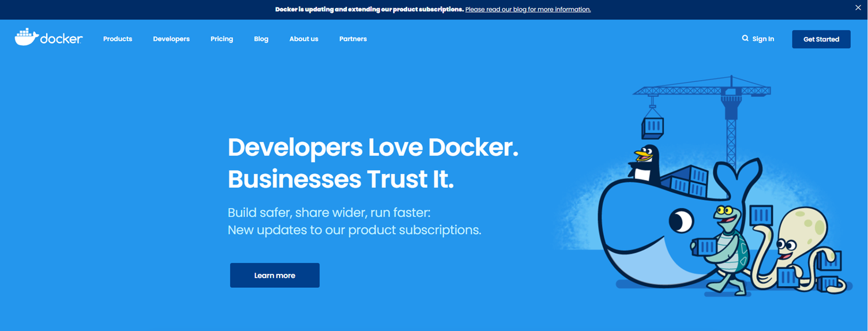Open search via the magnifier icon
868x331 pixels.
745,39
